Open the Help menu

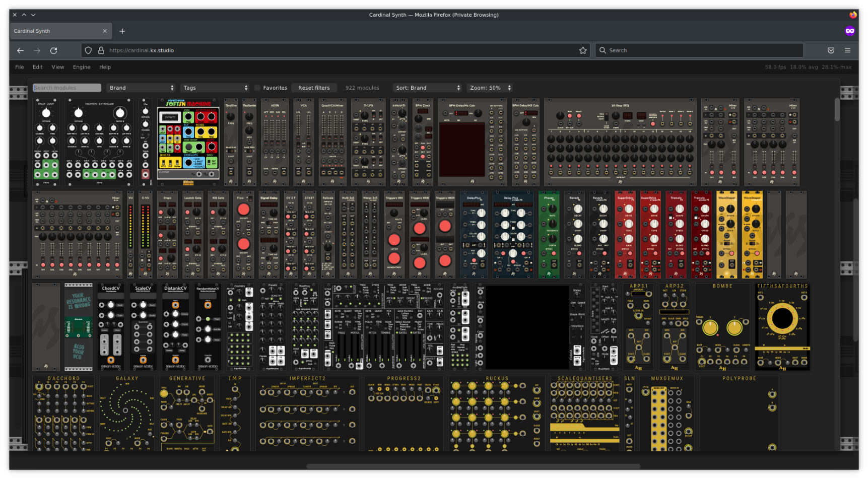105,67
